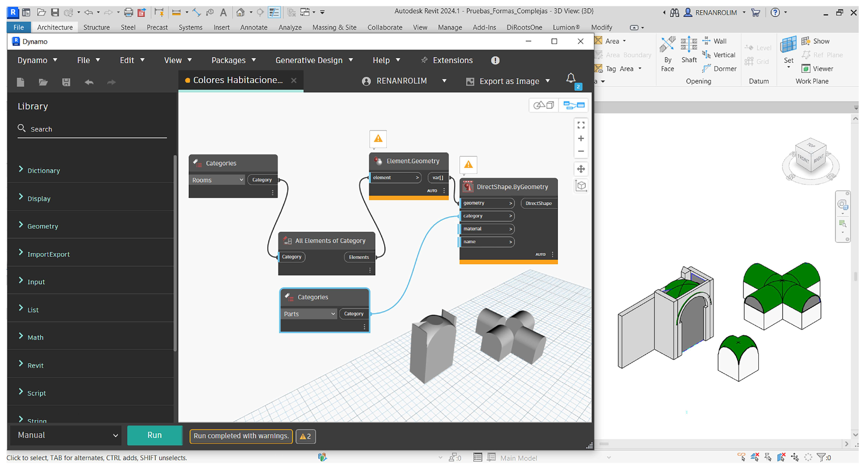
Task: Select the pan mode icon
Action: point(581,169)
